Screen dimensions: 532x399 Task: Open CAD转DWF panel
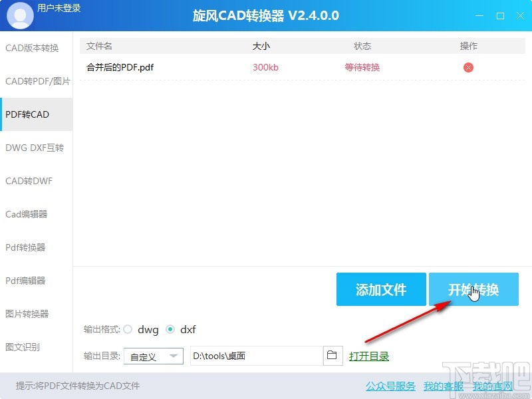coord(29,181)
